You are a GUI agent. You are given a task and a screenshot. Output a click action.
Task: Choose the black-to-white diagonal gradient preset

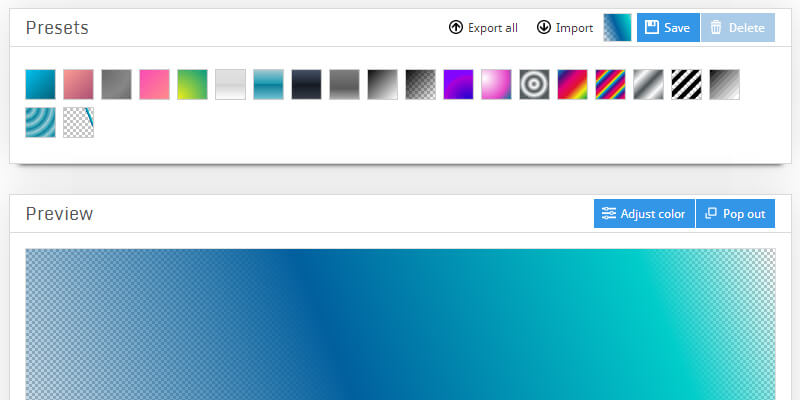tap(383, 84)
